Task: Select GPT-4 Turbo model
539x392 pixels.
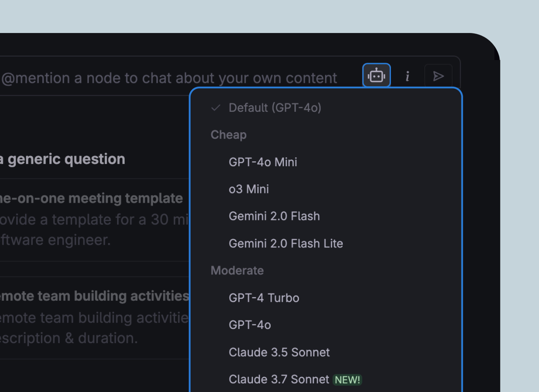Action: [264, 298]
